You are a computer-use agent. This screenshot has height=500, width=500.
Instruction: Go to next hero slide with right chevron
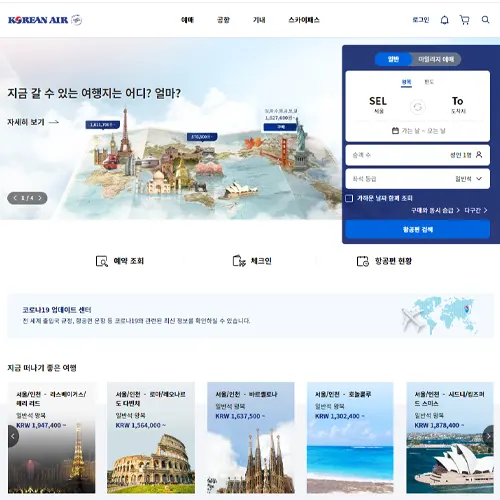coord(40,198)
